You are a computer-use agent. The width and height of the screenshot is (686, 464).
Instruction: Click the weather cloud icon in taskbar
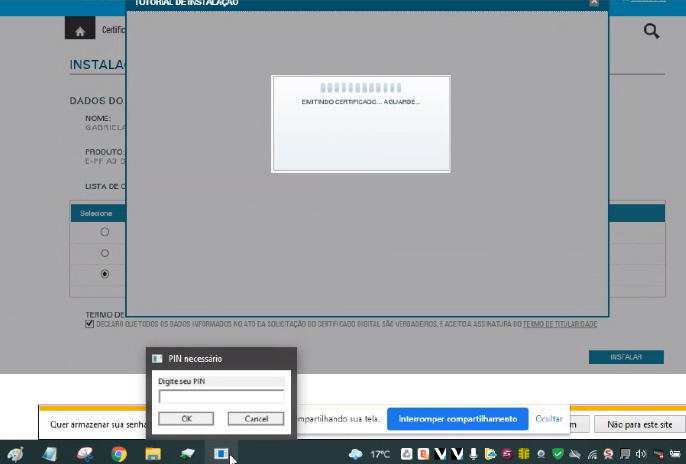(356, 454)
